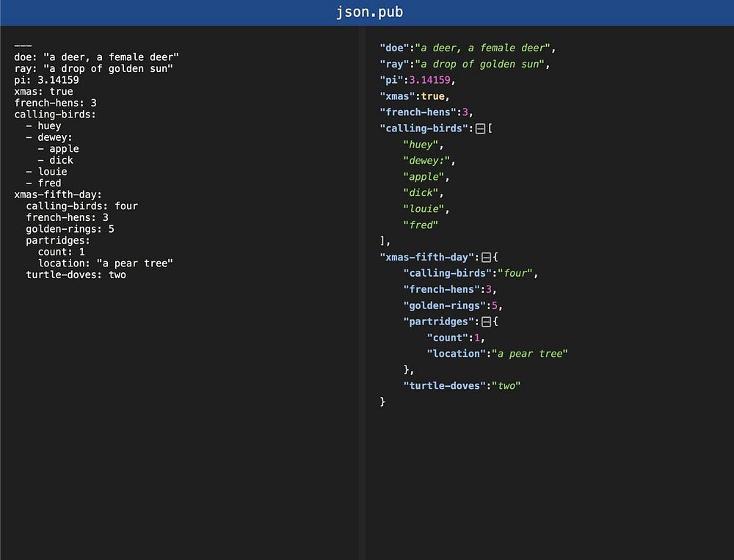Collapse the "xmas-fifth-day" object toggle
This screenshot has width=734, height=560.
[487, 257]
